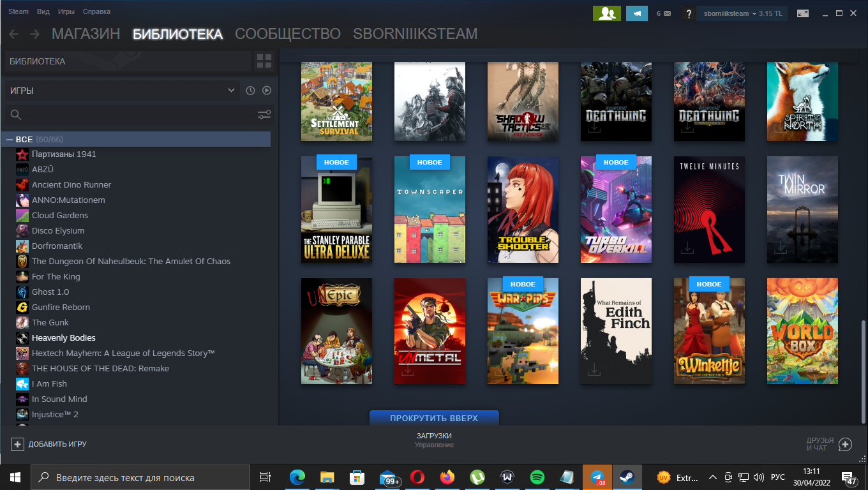The image size is (868, 490).
Task: Click ДОБАВИТЬ ИГРУ label
Action: [x=57, y=444]
